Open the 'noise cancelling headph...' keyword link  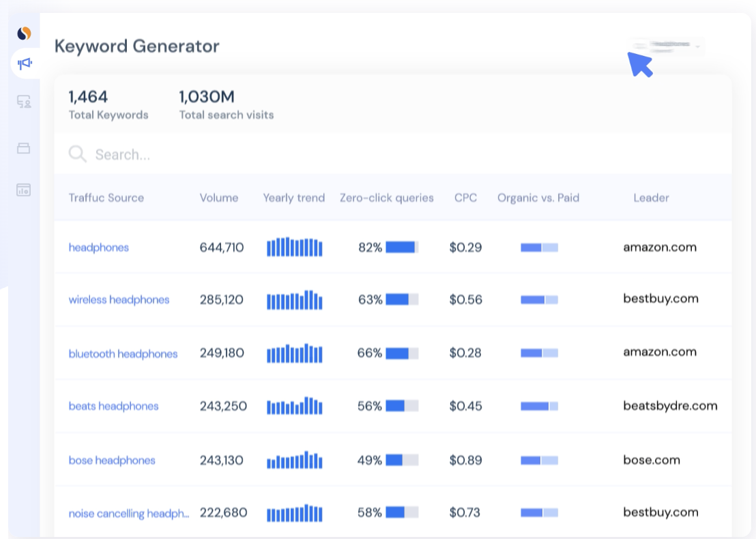pos(129,513)
